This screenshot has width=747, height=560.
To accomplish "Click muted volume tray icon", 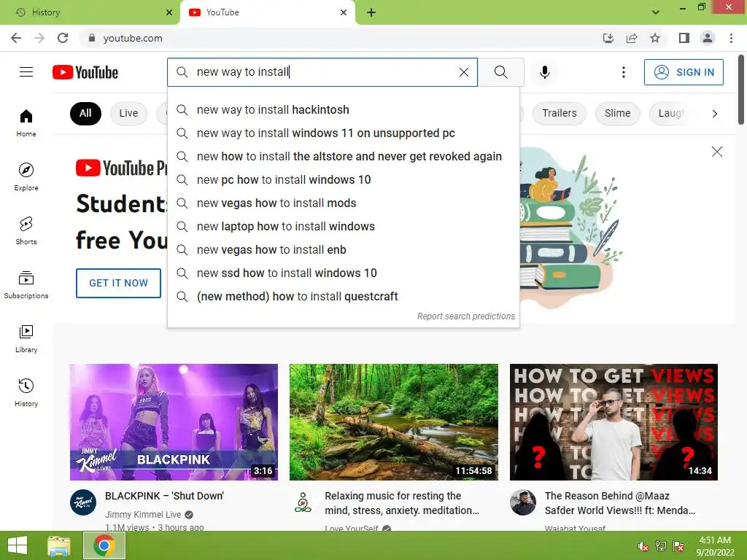I will [643, 547].
